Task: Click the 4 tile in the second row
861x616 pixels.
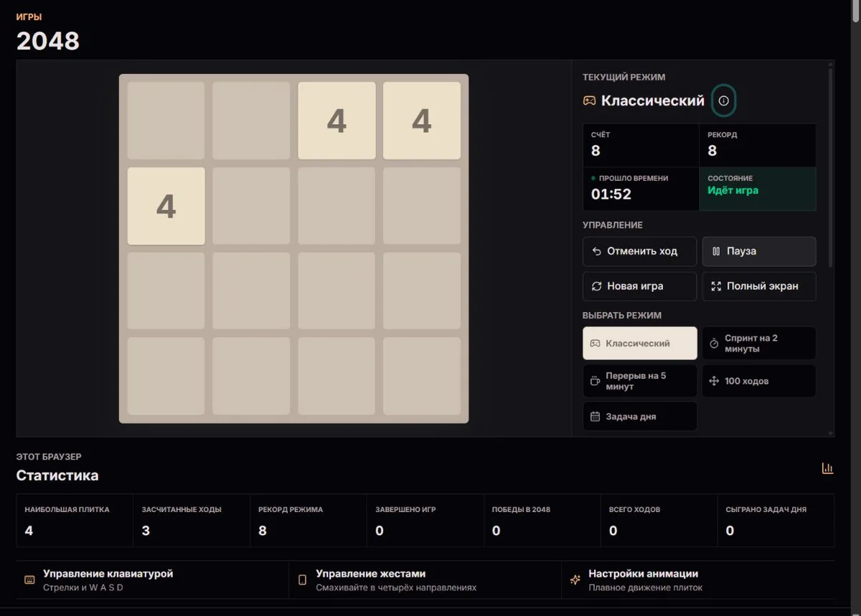Action: pyautogui.click(x=166, y=207)
